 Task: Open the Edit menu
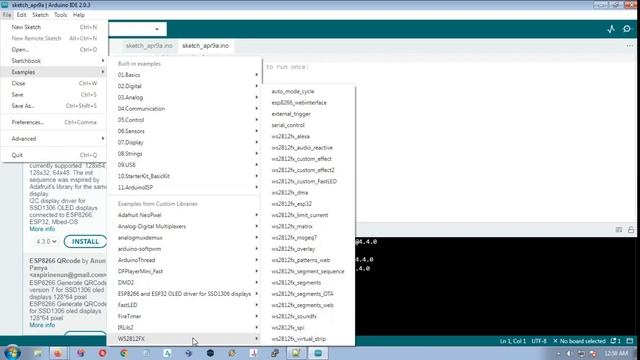(21, 15)
